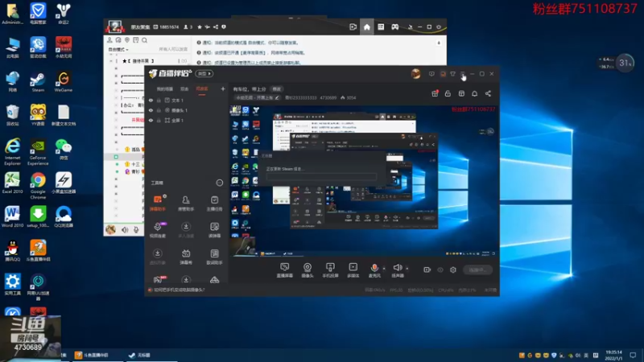Hide the 文本 1 source with eye icon

click(151, 100)
